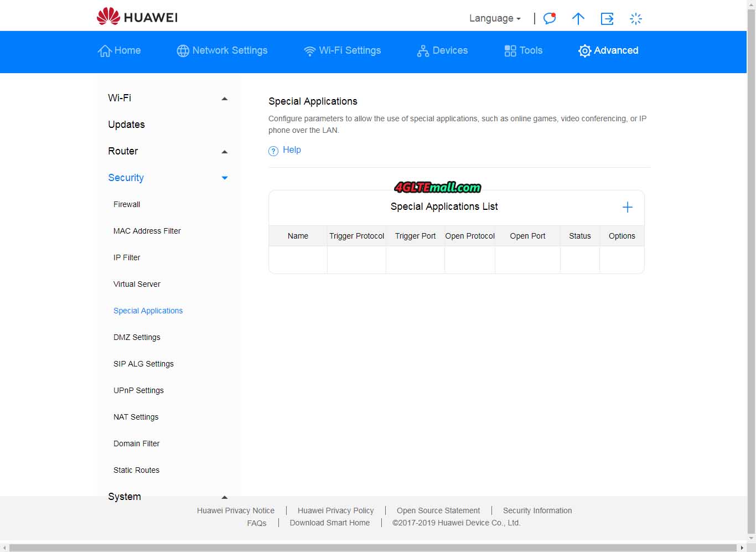The width and height of the screenshot is (756, 552).
Task: Click the Huawei logo
Action: [137, 17]
